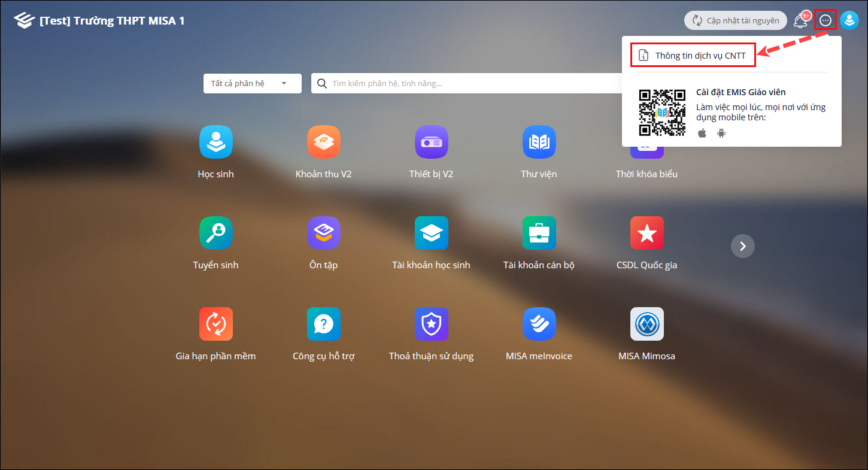868x470 pixels.
Task: Expand the Tất cả phân hệ dropdown
Action: (253, 83)
